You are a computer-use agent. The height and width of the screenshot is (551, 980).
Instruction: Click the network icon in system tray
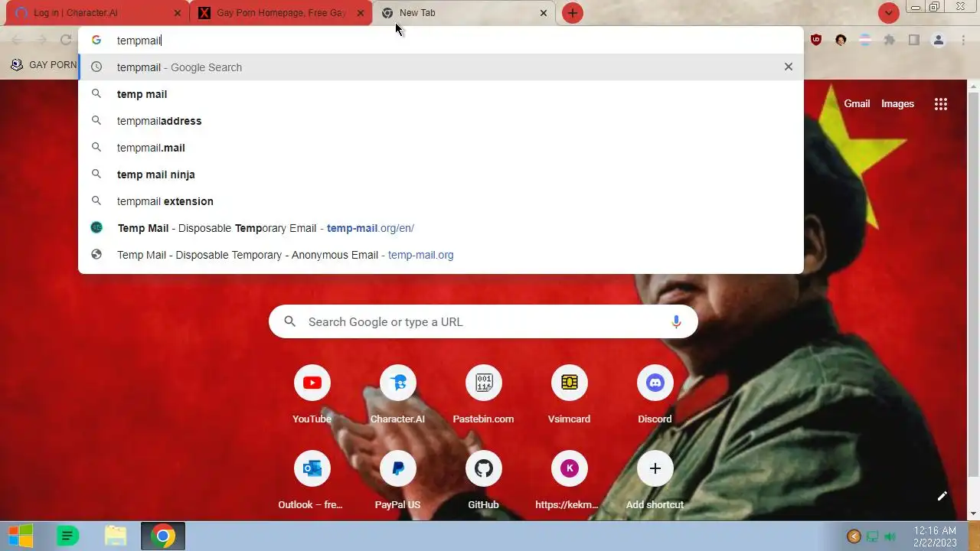click(x=872, y=536)
